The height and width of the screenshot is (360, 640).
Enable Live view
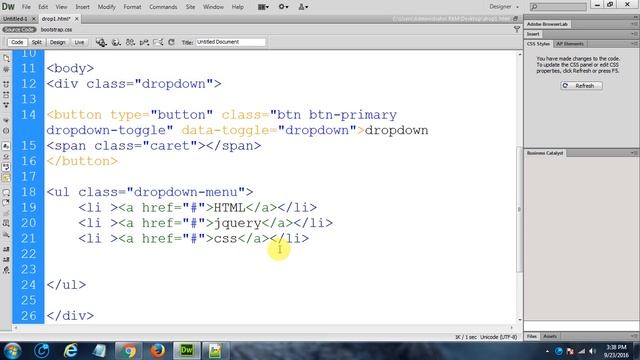pos(79,42)
